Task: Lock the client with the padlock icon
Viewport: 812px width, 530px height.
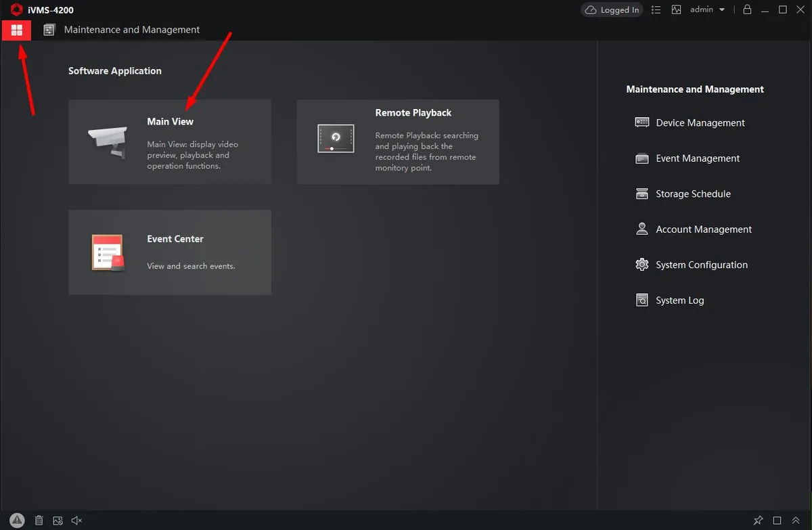Action: [747, 9]
